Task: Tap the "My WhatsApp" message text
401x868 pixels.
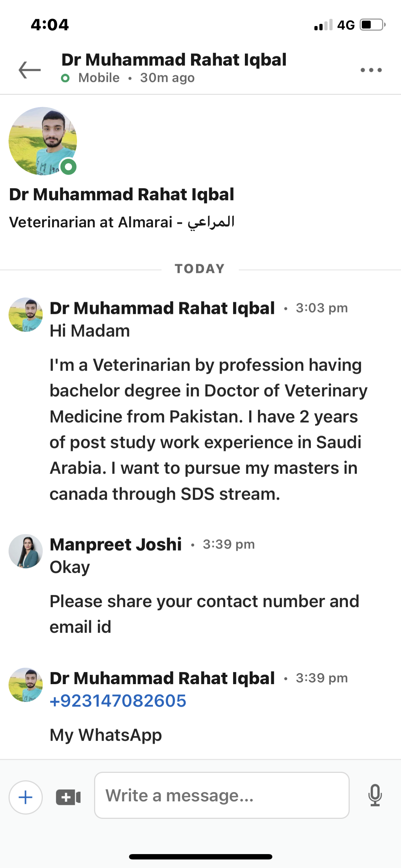Action: click(106, 735)
